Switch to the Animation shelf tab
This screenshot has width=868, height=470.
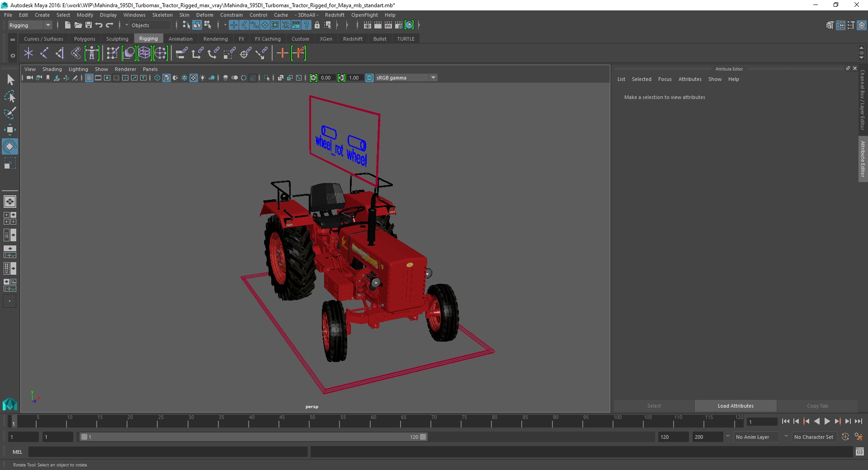(180, 39)
